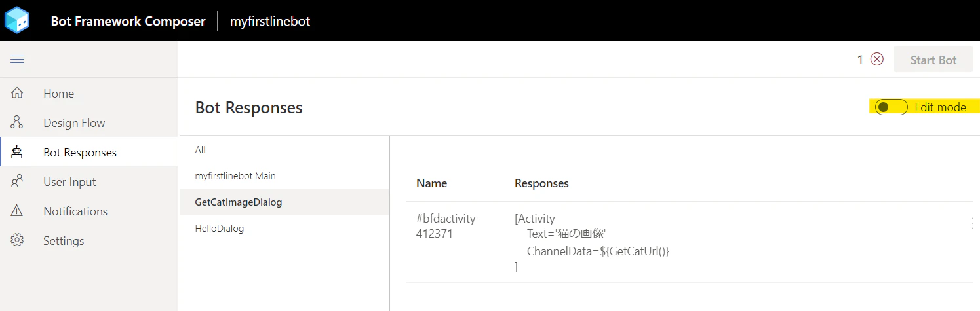This screenshot has width=980, height=311.
Task: Select HelloDialog in the dialog list
Action: [x=284, y=229]
